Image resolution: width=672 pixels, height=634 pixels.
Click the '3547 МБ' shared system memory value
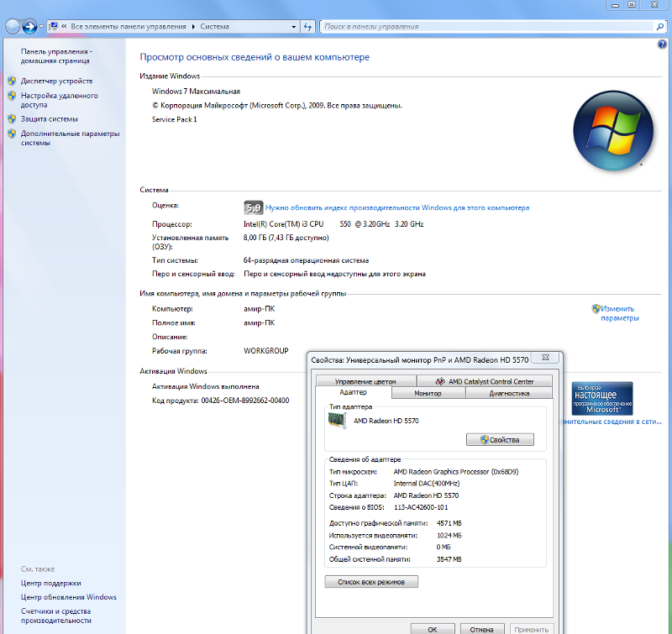coord(449,559)
